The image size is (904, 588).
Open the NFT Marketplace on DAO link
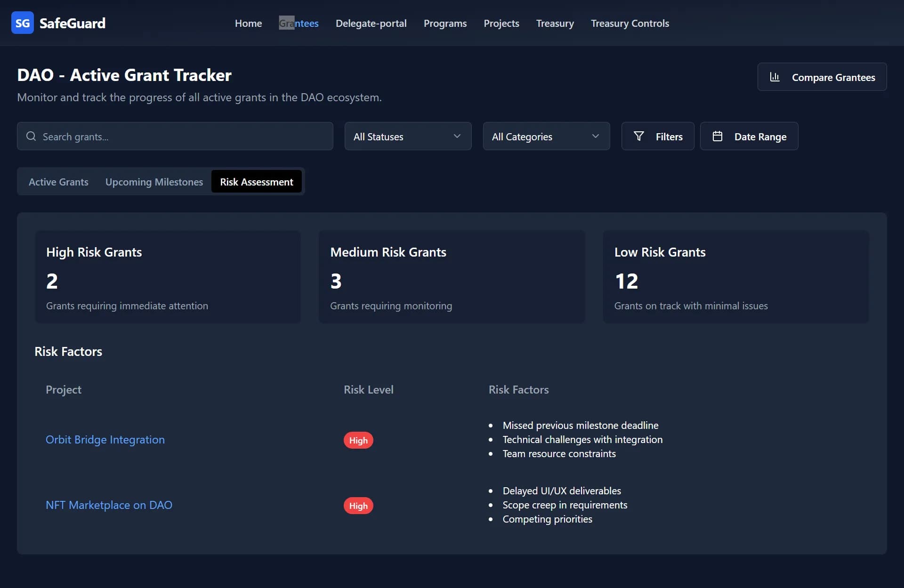[109, 505]
